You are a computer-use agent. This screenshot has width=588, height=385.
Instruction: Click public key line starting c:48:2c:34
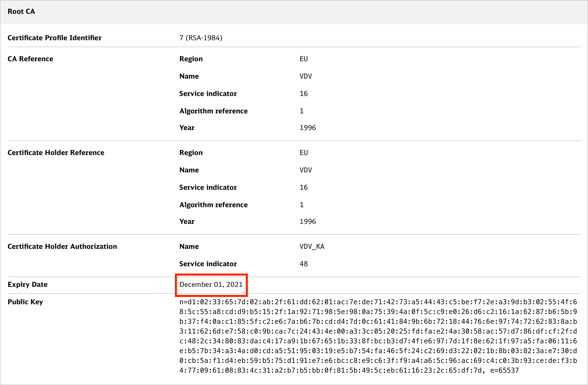tap(378, 341)
